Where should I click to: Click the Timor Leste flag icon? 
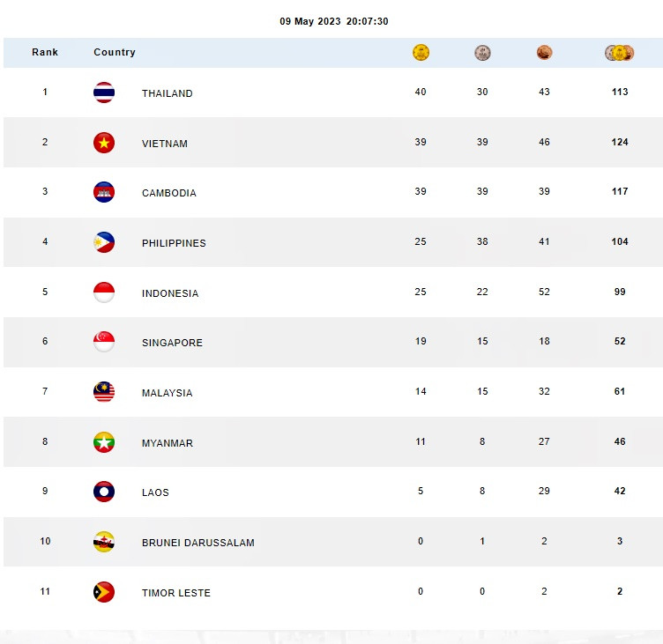coord(104,592)
